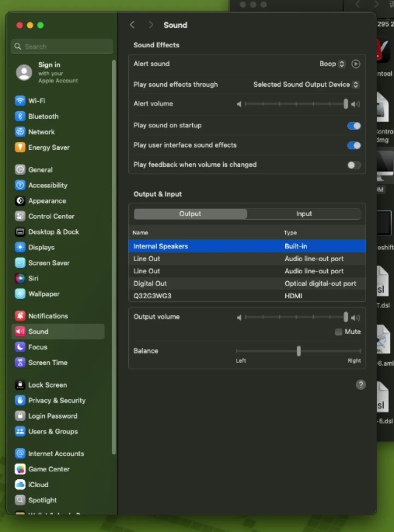The height and width of the screenshot is (532, 394).
Task: Open the Boop alert sound dropdown
Action: [x=332, y=64]
